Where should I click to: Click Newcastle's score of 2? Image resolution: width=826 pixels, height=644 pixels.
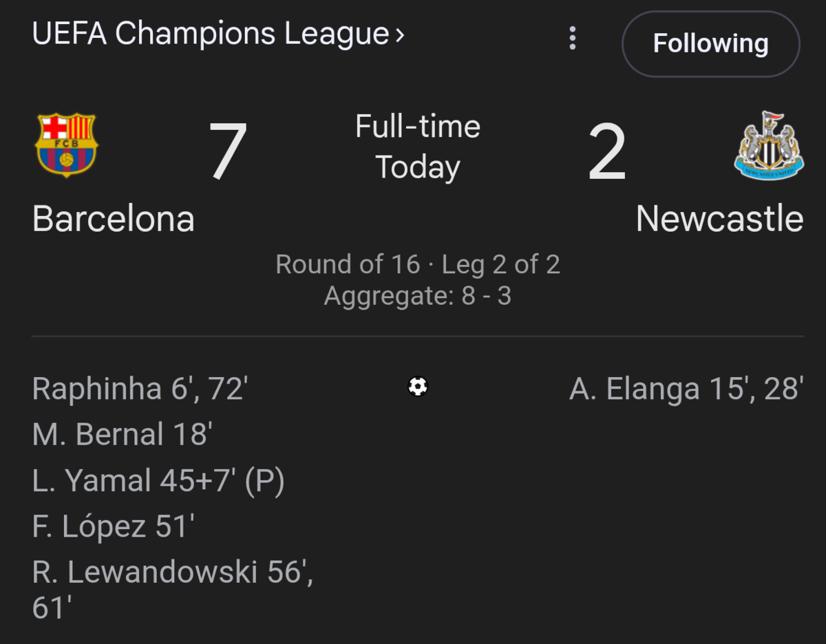coord(607,152)
